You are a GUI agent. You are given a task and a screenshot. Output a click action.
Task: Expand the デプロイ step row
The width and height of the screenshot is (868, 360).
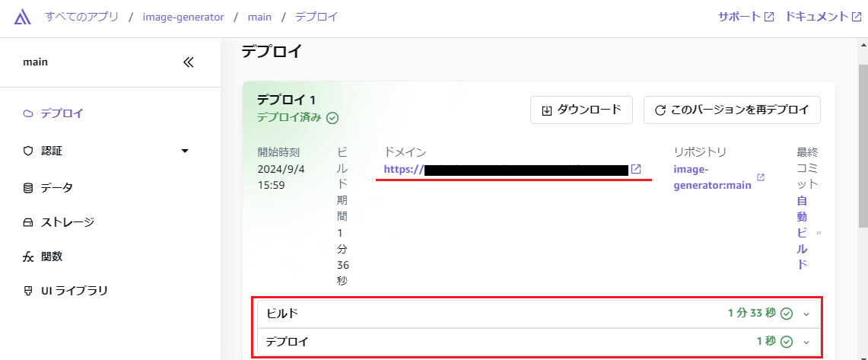pyautogui.click(x=538, y=342)
